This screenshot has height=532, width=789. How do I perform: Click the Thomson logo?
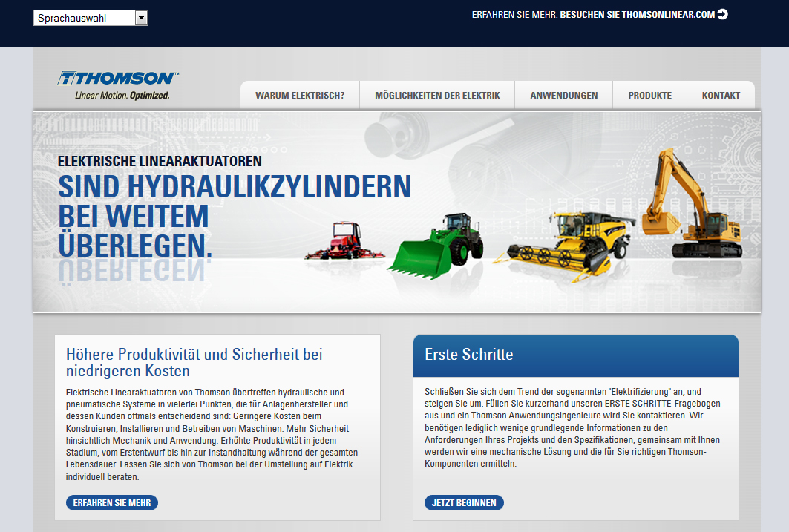(x=118, y=85)
